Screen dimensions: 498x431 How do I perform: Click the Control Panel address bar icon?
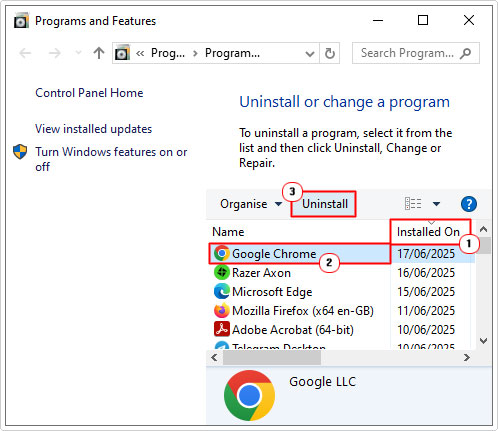pos(122,53)
